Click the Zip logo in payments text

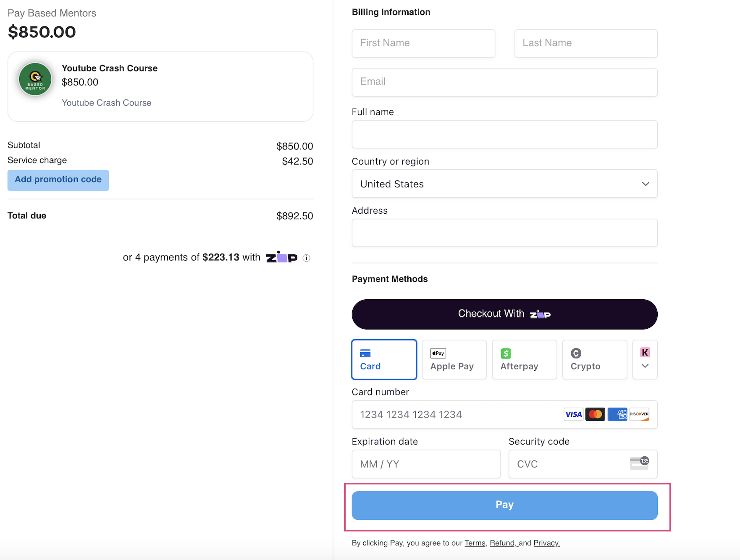[x=281, y=257]
